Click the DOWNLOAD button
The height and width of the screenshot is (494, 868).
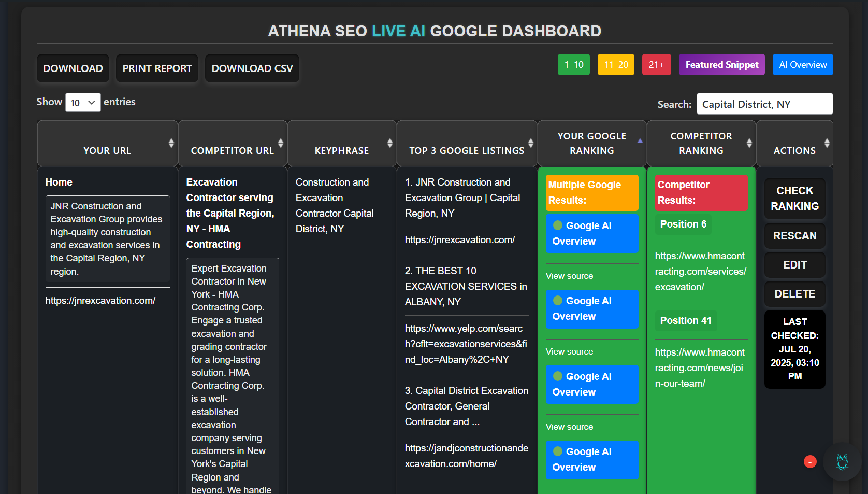(x=73, y=68)
